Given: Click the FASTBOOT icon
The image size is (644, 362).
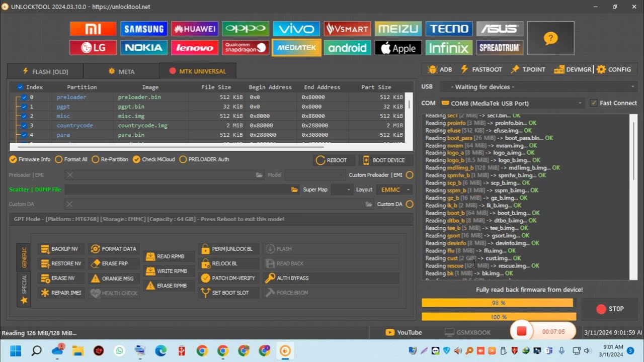Looking at the screenshot, I should pyautogui.click(x=481, y=69).
